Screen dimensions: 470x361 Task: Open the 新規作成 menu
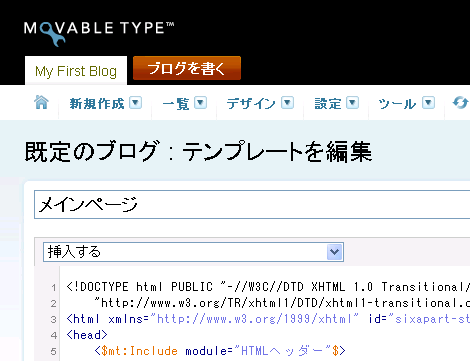pos(97,104)
